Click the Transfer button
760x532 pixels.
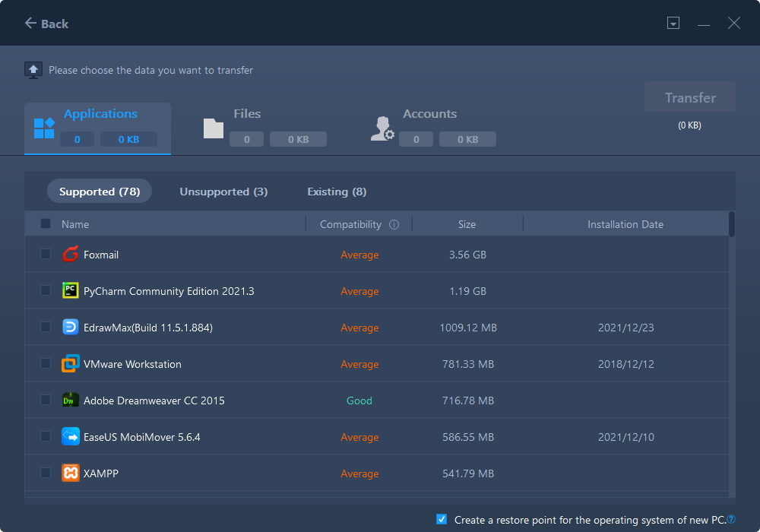click(689, 97)
